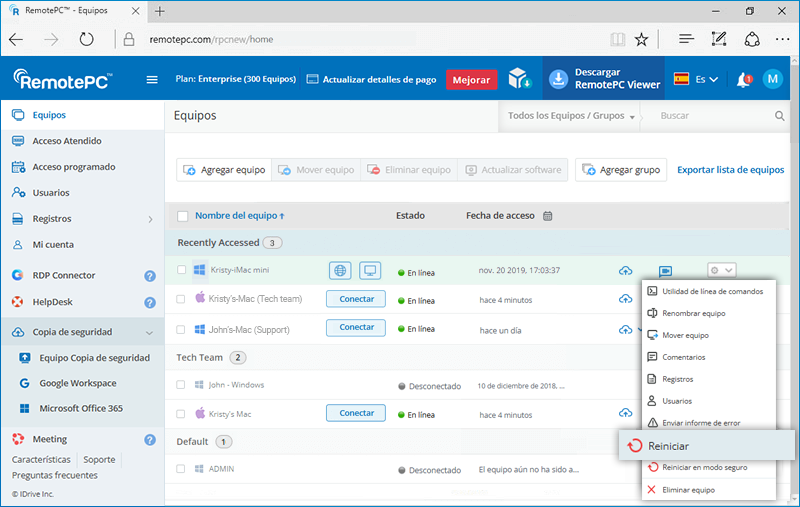This screenshot has width=800, height=507.
Task: Select the checkbox for Kristy-iMac mini
Action: click(x=182, y=270)
